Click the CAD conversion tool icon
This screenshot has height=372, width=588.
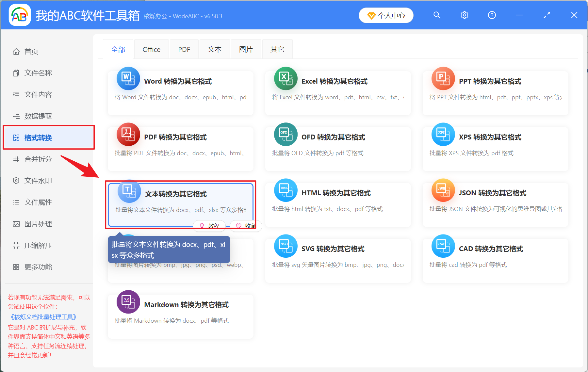click(x=443, y=246)
